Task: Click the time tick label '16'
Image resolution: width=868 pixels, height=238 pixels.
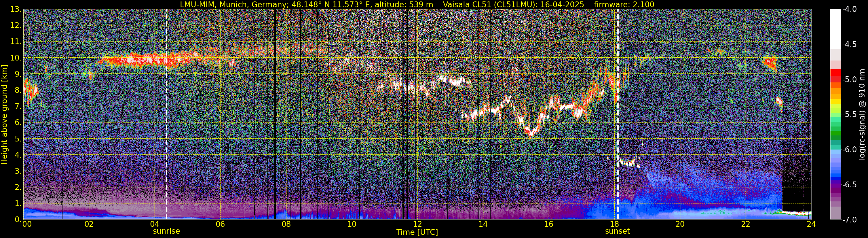Action: pos(548,224)
